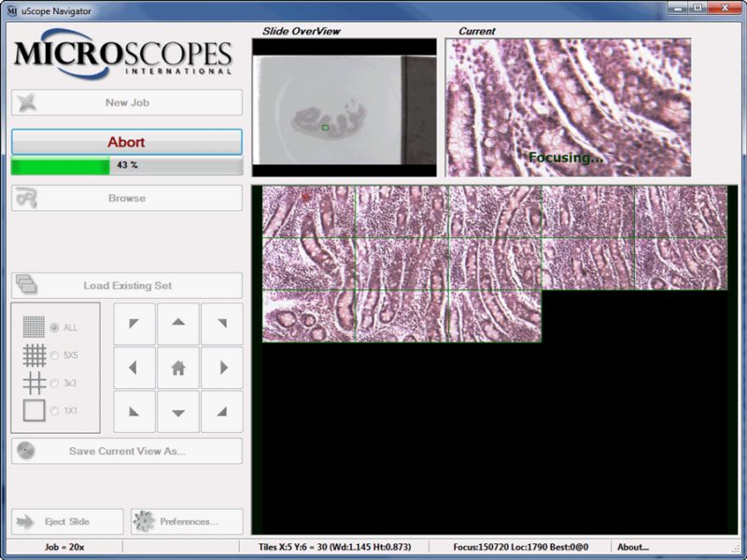Abort the current scan job
This screenshot has width=747, height=560.
pos(127,142)
